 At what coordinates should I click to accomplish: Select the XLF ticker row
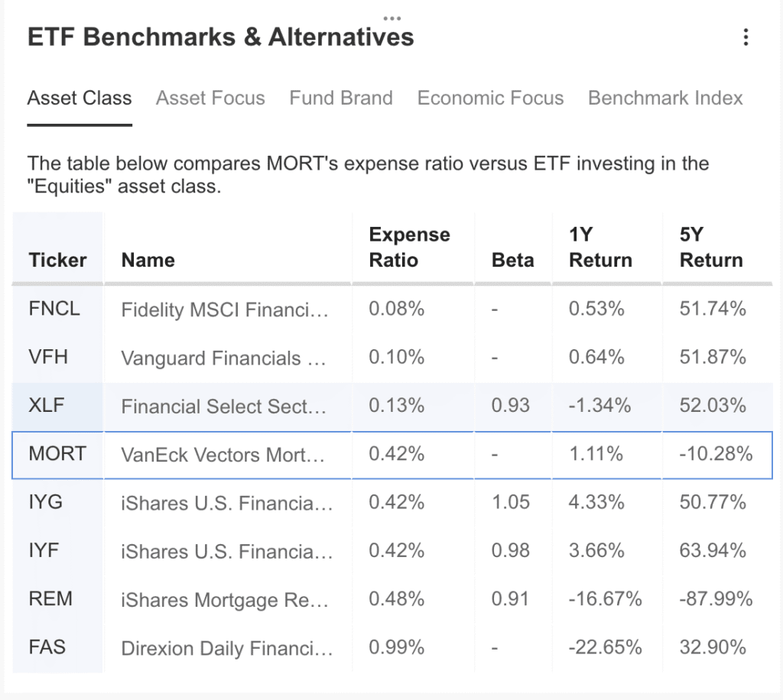[392, 406]
